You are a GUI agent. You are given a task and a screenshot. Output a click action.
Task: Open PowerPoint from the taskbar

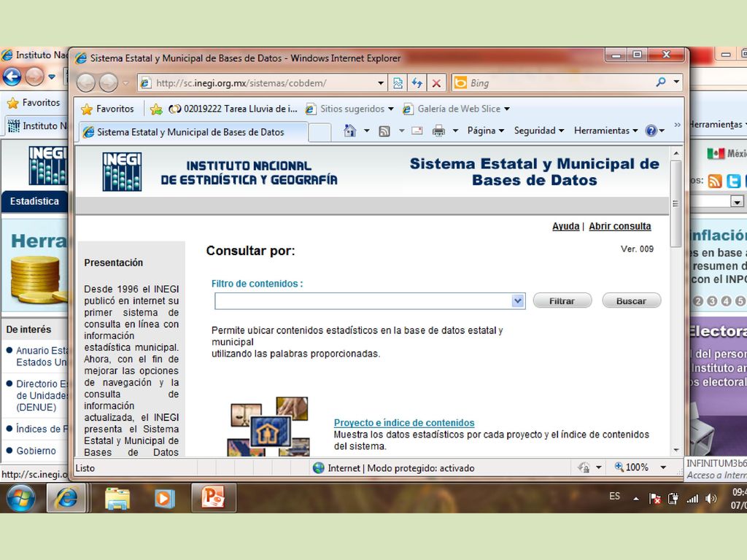point(214,497)
